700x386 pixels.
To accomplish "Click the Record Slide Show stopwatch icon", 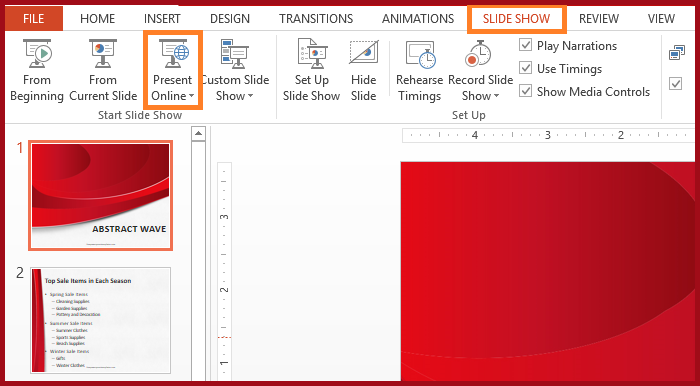I will (478, 54).
